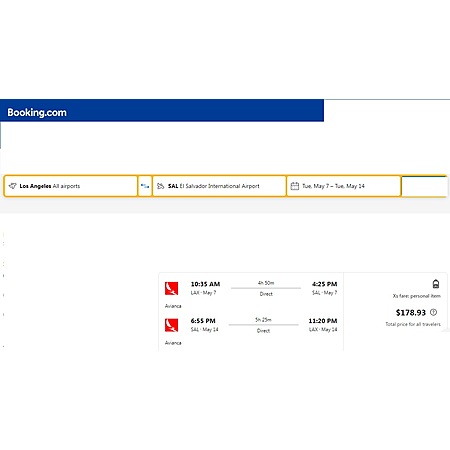
Task: Click the 6:55 PM return departure time
Action: pos(203,321)
